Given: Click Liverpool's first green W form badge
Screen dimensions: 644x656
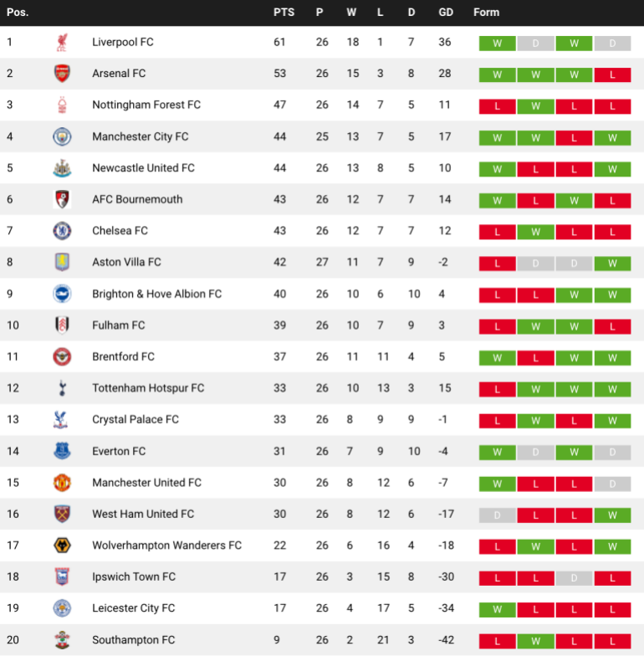Looking at the screenshot, I should [x=497, y=44].
